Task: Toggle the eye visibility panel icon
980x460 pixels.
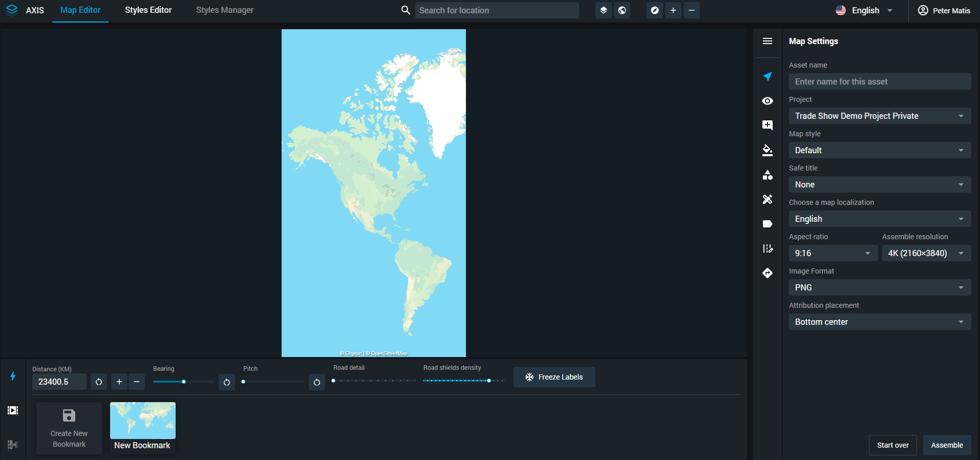Action: (767, 101)
